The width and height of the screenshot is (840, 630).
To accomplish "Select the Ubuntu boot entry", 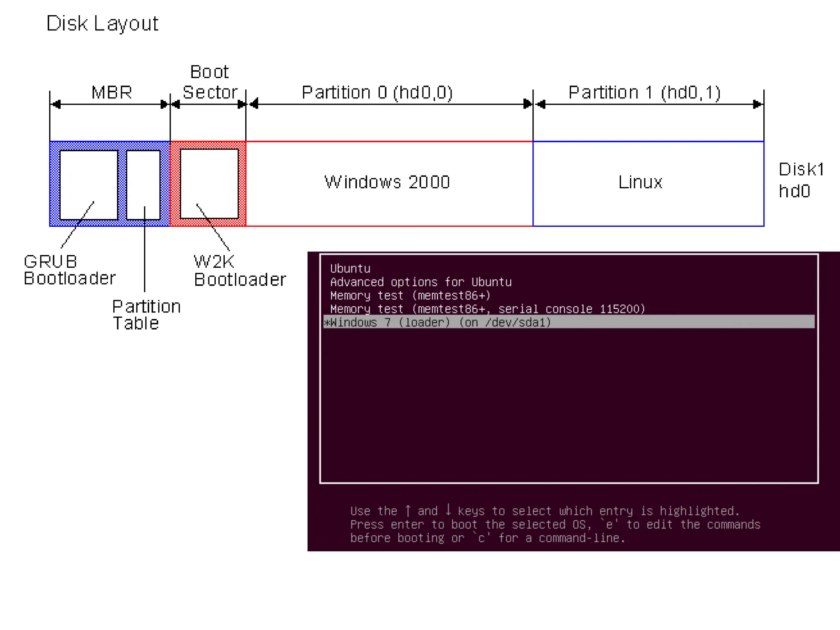I will coord(350,269).
